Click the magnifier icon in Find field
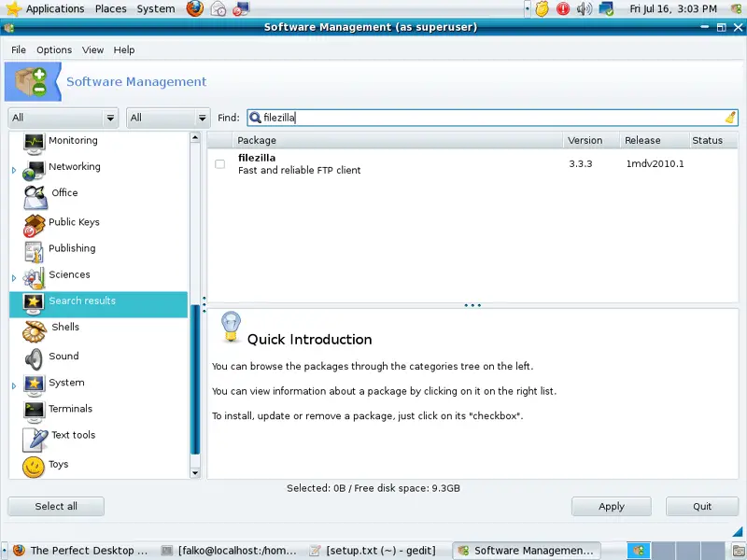 coord(255,118)
